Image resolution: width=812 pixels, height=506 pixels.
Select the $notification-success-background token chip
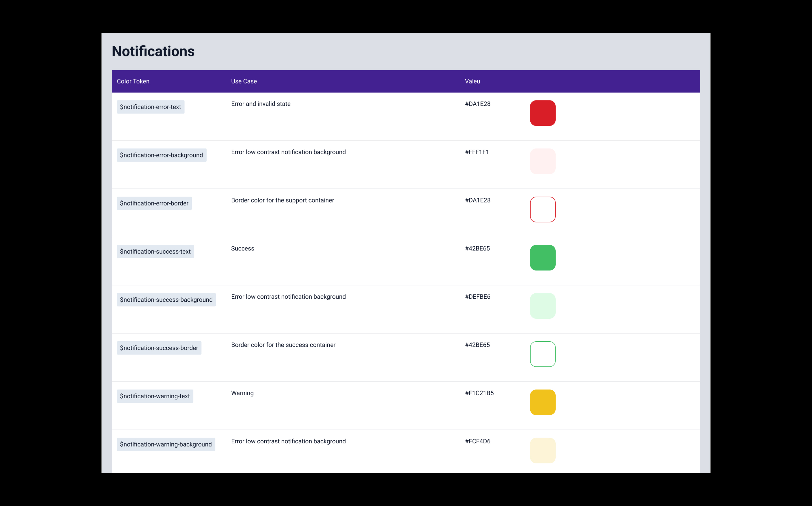tap(166, 300)
